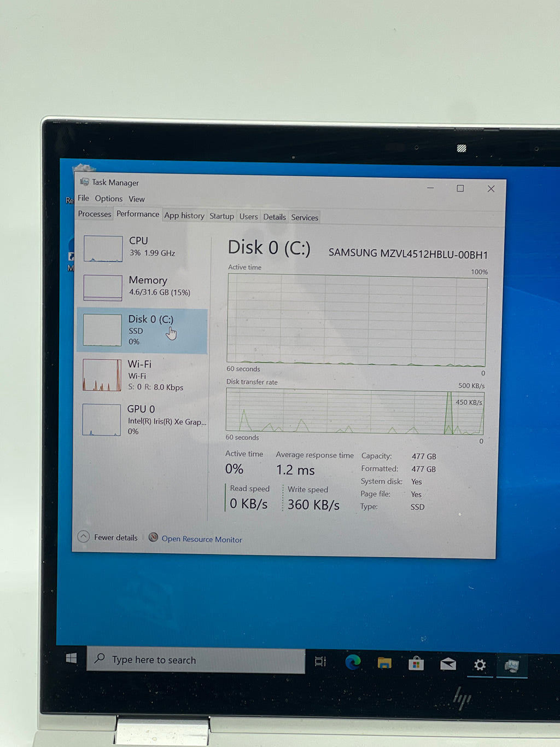Maximize the Task Manager window
560x747 pixels.
(x=460, y=188)
